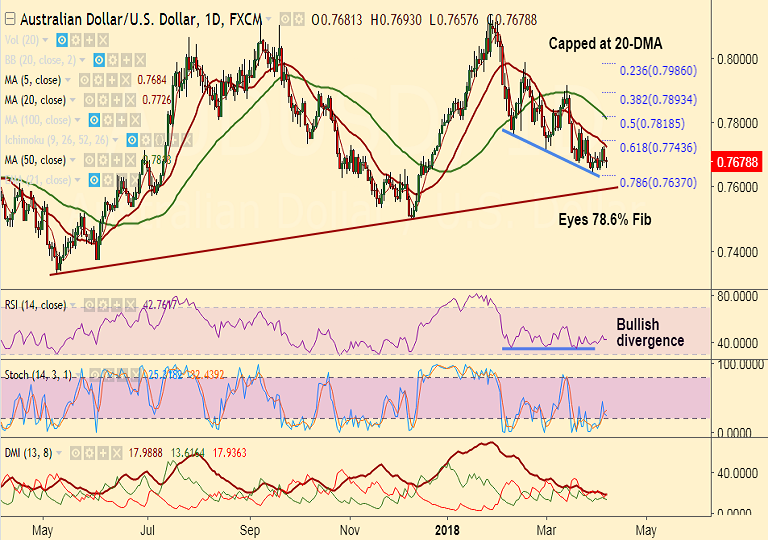Show EMA (21, close) via eye icon
Screen dimensions: 768x542
94,180
